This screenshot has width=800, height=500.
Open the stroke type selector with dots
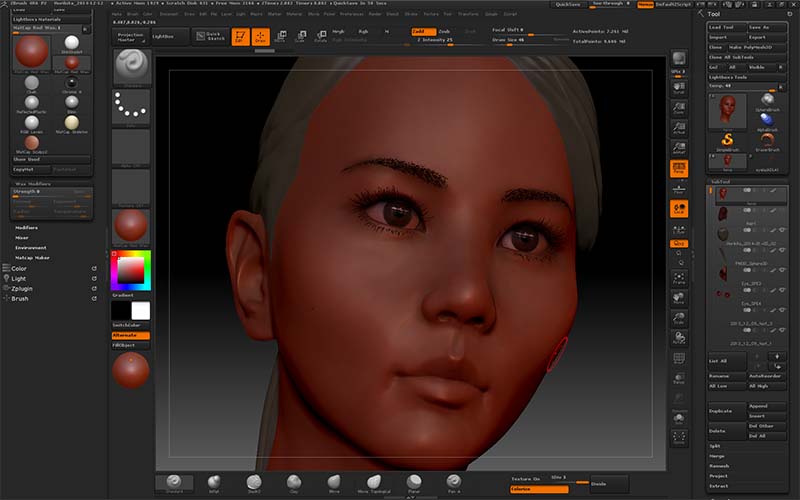pos(131,108)
